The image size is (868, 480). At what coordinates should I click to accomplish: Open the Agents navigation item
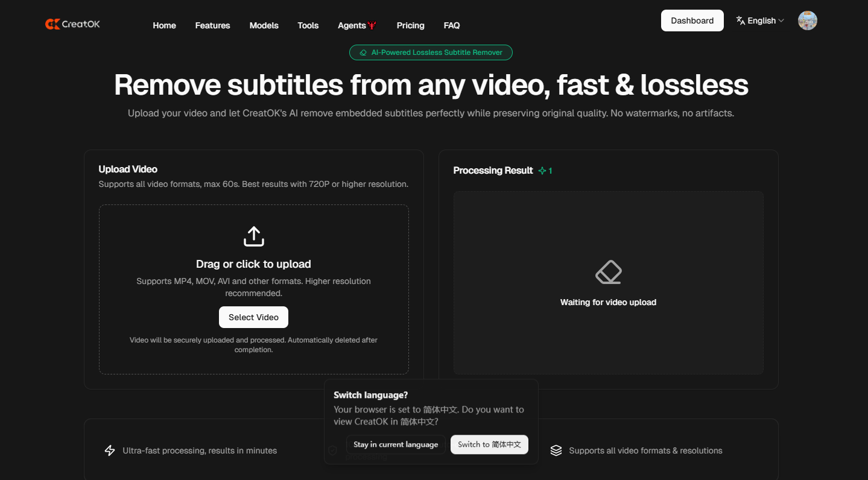pos(352,25)
